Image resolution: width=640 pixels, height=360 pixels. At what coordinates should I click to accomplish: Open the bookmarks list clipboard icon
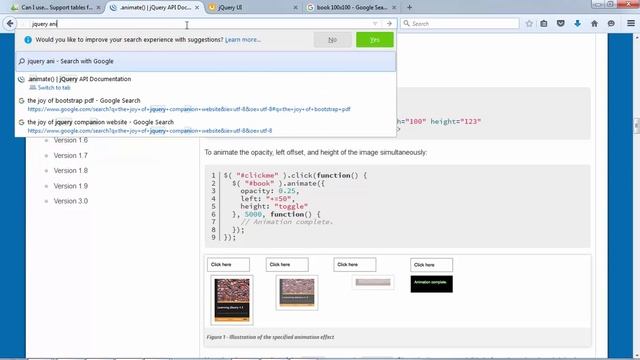click(544, 24)
